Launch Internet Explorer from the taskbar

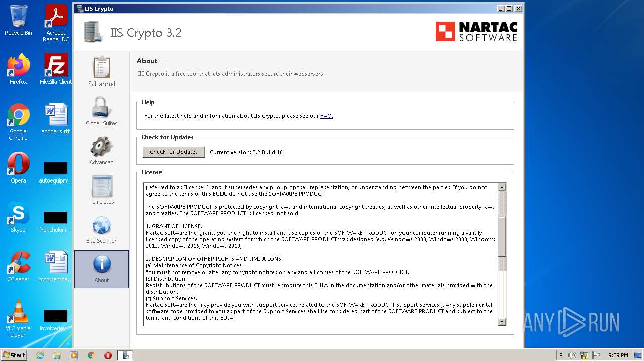pos(40,355)
